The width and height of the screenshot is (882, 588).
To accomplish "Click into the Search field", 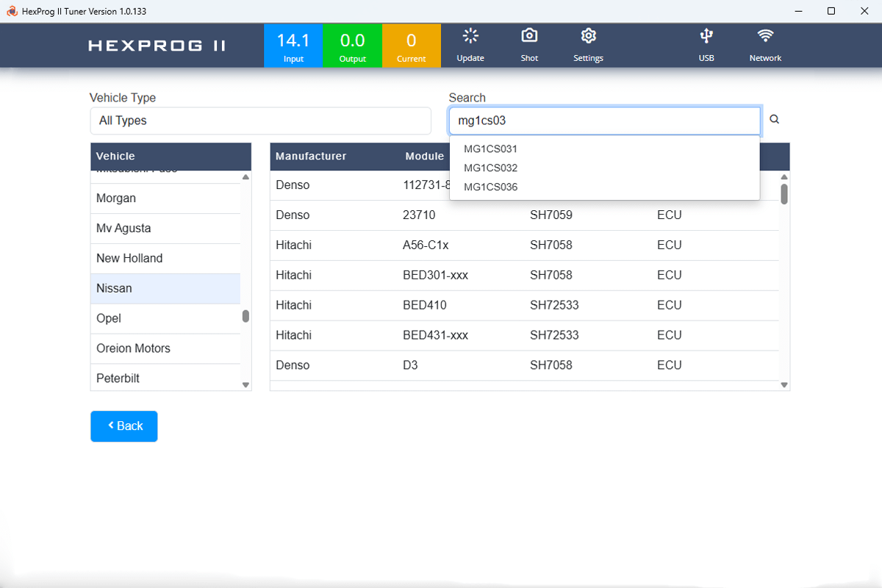I will pyautogui.click(x=605, y=121).
